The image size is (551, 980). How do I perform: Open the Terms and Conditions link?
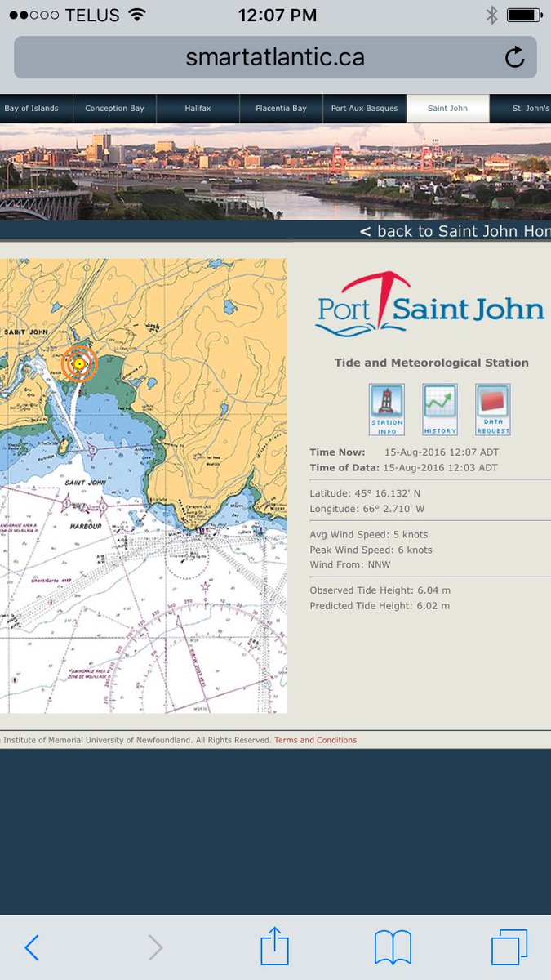[315, 740]
